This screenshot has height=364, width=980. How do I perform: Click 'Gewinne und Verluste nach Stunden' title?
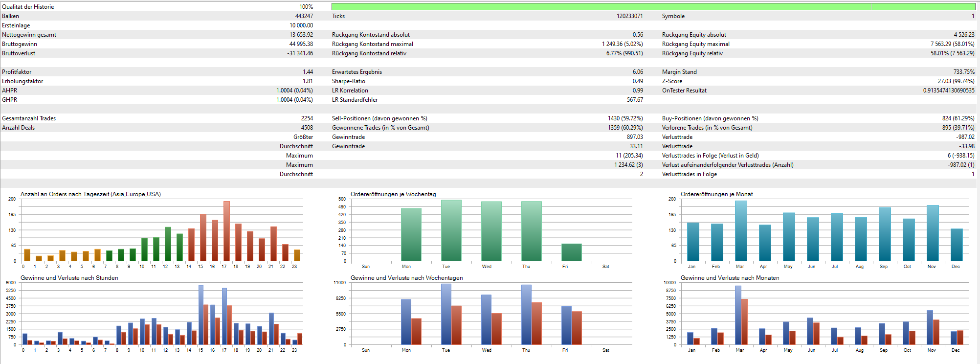(69, 278)
